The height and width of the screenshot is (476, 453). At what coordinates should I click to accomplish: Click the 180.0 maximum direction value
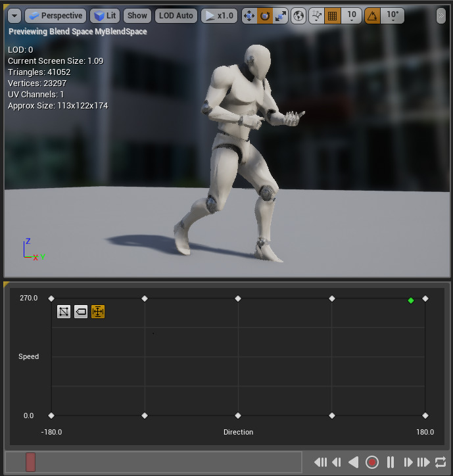tap(425, 432)
